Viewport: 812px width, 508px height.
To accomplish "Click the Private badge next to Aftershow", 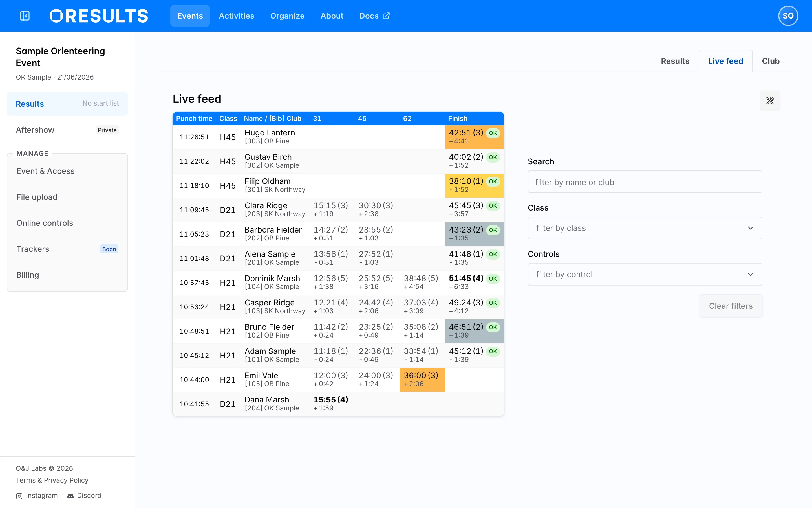I will coord(107,130).
